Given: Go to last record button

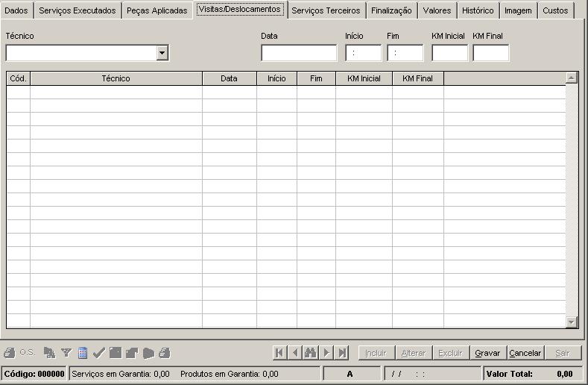Looking at the screenshot, I should tap(341, 353).
